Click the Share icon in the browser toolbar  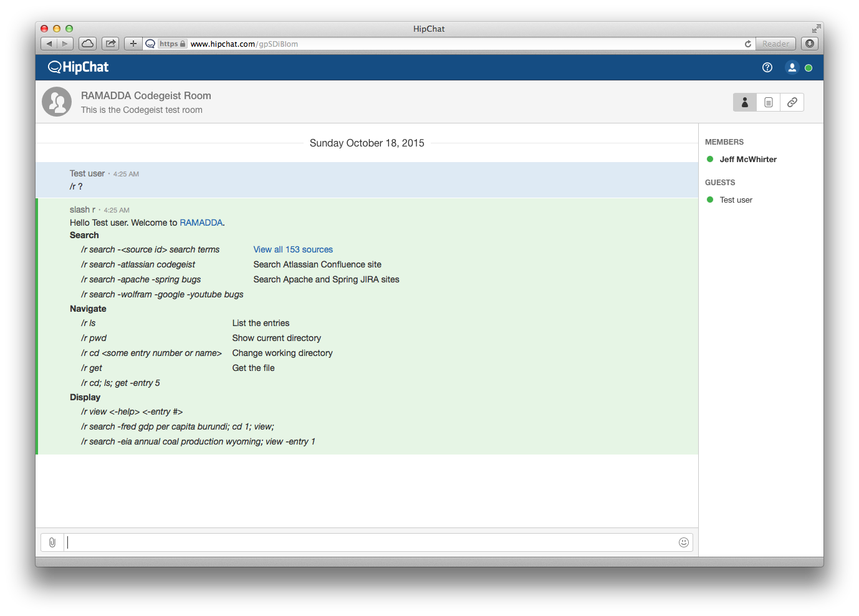(x=110, y=44)
